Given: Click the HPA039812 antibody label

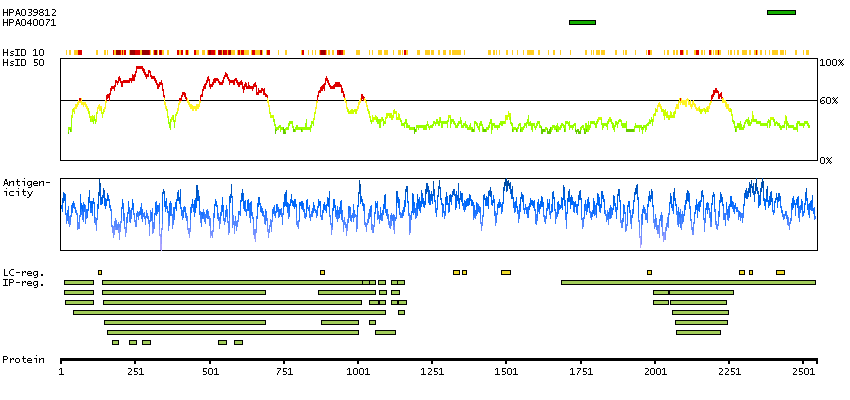Looking at the screenshot, I should pos(29,12).
